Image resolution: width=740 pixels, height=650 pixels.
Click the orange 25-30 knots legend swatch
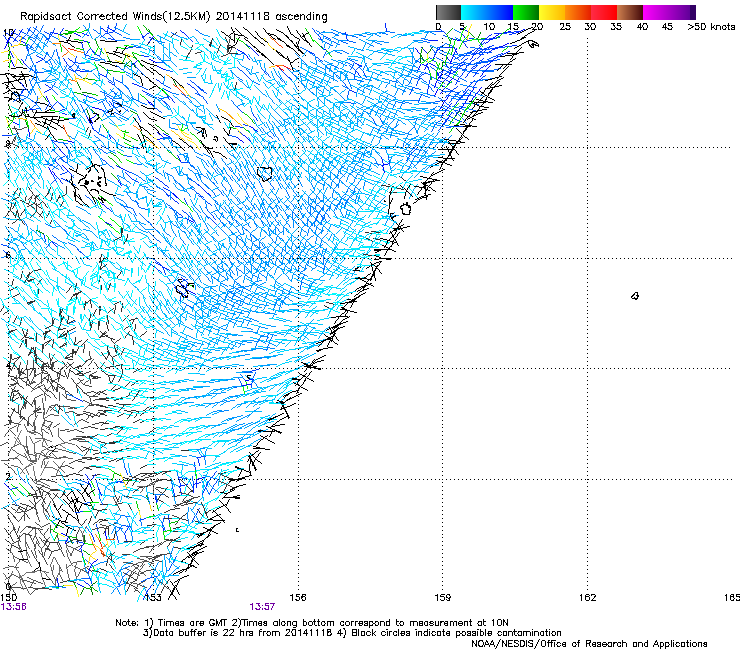pyautogui.click(x=578, y=12)
